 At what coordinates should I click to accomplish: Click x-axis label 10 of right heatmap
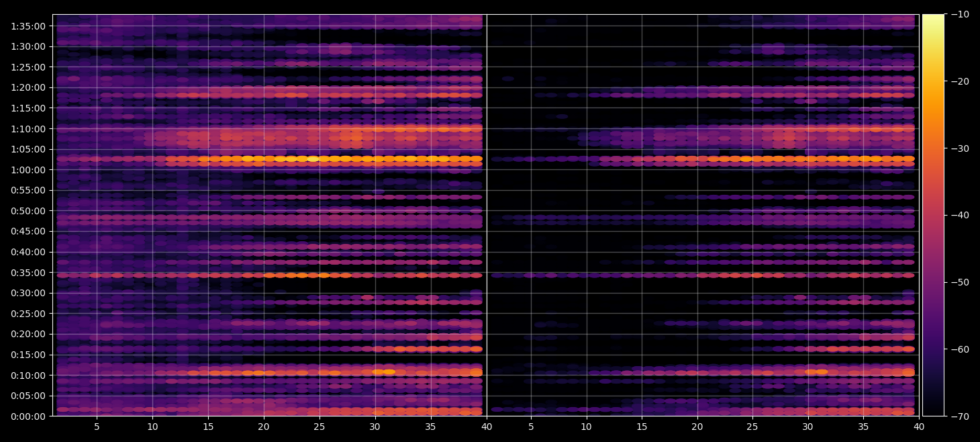click(x=587, y=427)
